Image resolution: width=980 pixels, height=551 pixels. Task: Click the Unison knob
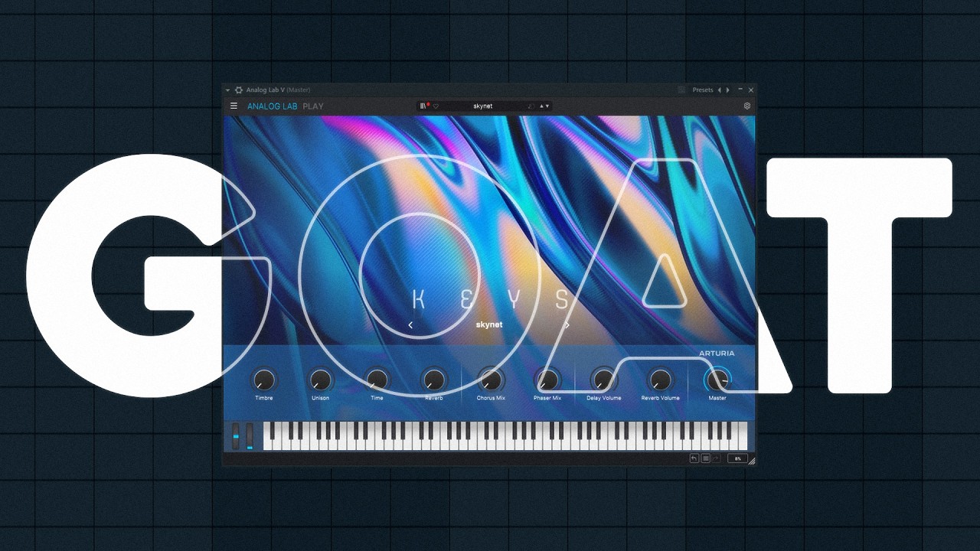320,380
